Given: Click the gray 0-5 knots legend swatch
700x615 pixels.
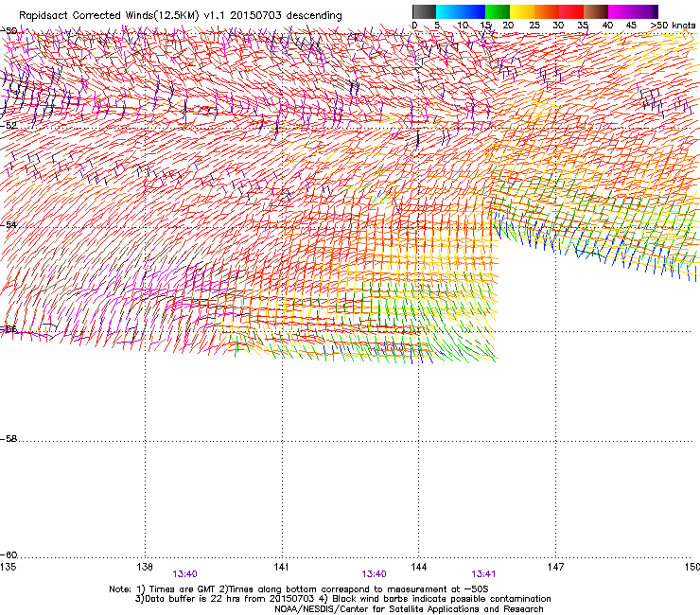Looking at the screenshot, I should pyautogui.click(x=424, y=11).
